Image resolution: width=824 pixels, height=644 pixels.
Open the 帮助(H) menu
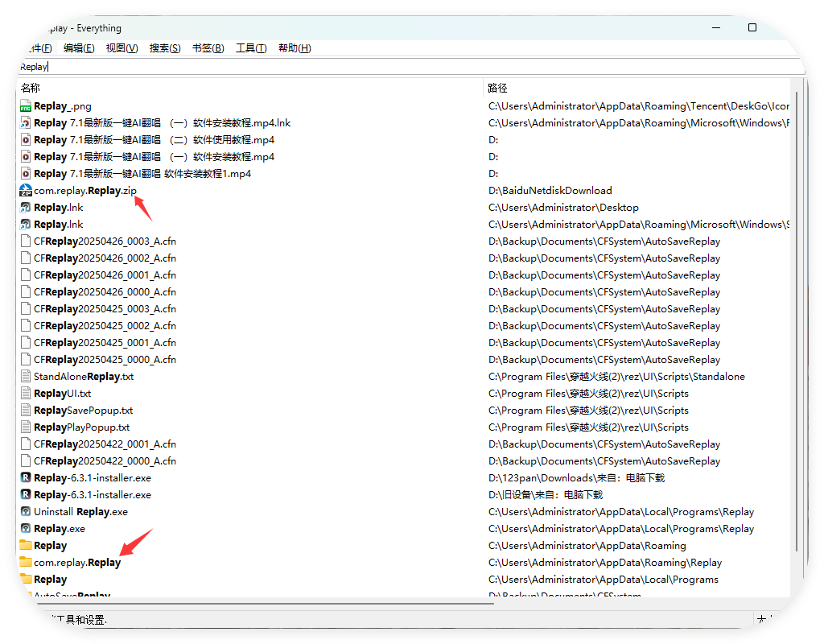pyautogui.click(x=295, y=48)
